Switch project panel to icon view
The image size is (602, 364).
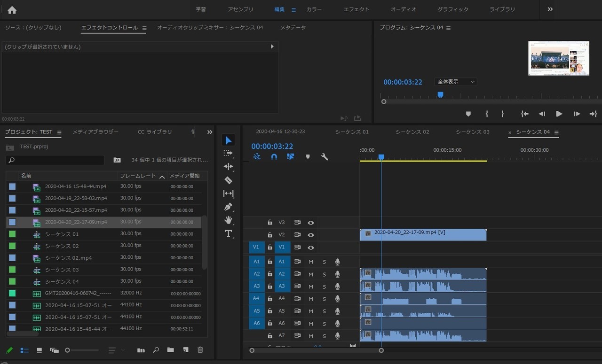click(39, 350)
